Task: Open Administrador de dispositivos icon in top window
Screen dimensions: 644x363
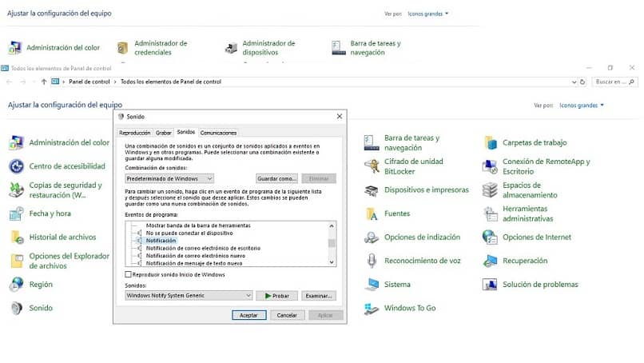Action: click(231, 48)
